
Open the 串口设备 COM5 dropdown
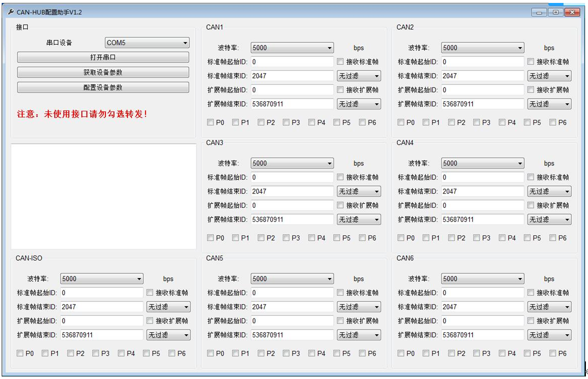(x=147, y=43)
